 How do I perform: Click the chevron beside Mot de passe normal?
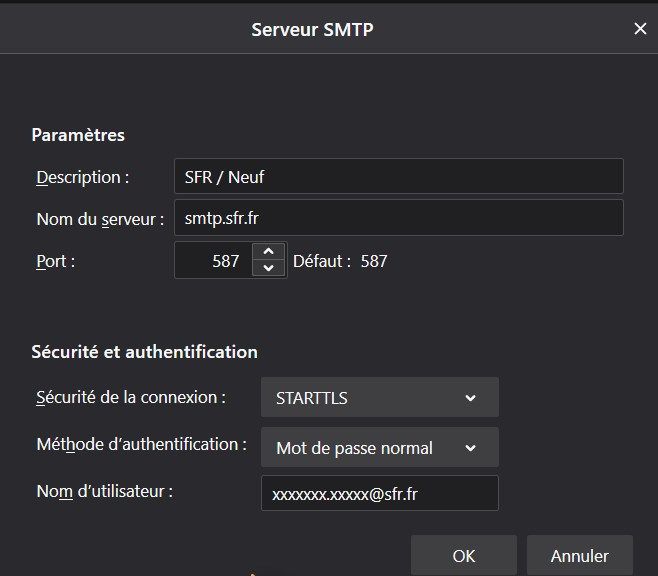click(470, 448)
